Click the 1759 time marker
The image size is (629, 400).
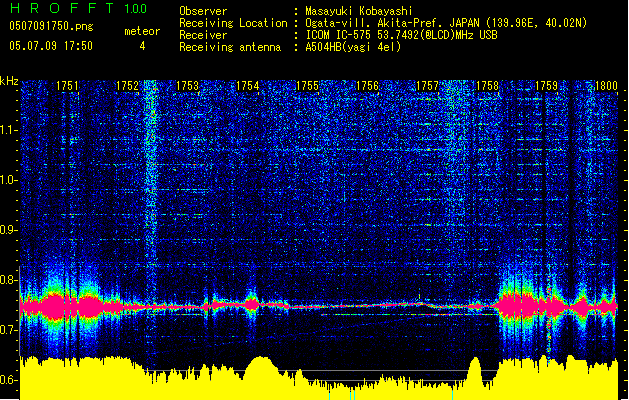pyautogui.click(x=547, y=86)
